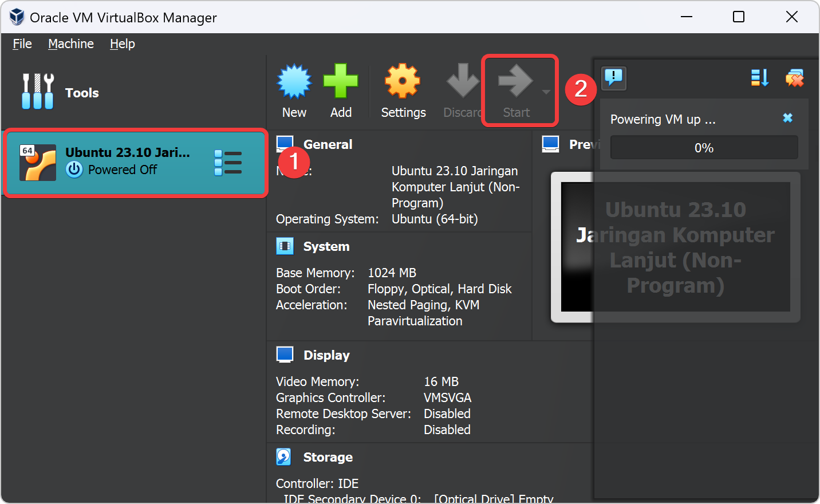Viewport: 820px width, 504px height.
Task: Click the Powered Off status icon
Action: click(74, 170)
